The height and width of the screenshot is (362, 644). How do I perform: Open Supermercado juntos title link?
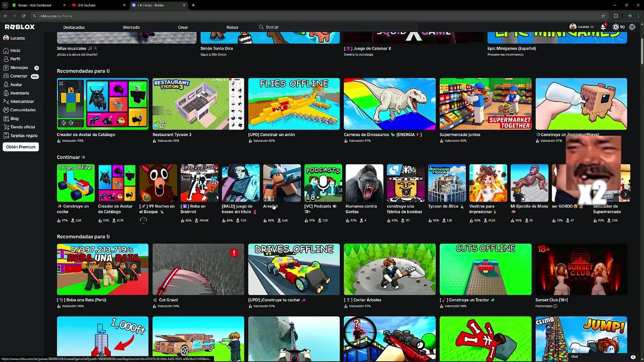coord(460,135)
